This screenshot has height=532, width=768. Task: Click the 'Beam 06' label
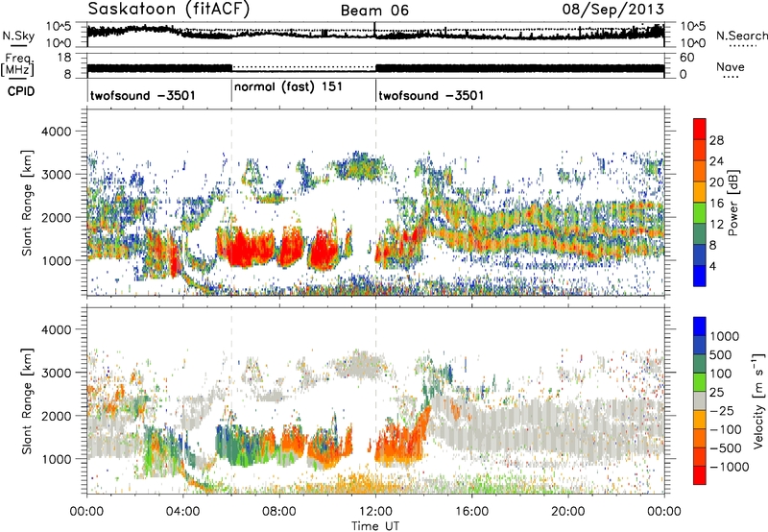pyautogui.click(x=374, y=11)
